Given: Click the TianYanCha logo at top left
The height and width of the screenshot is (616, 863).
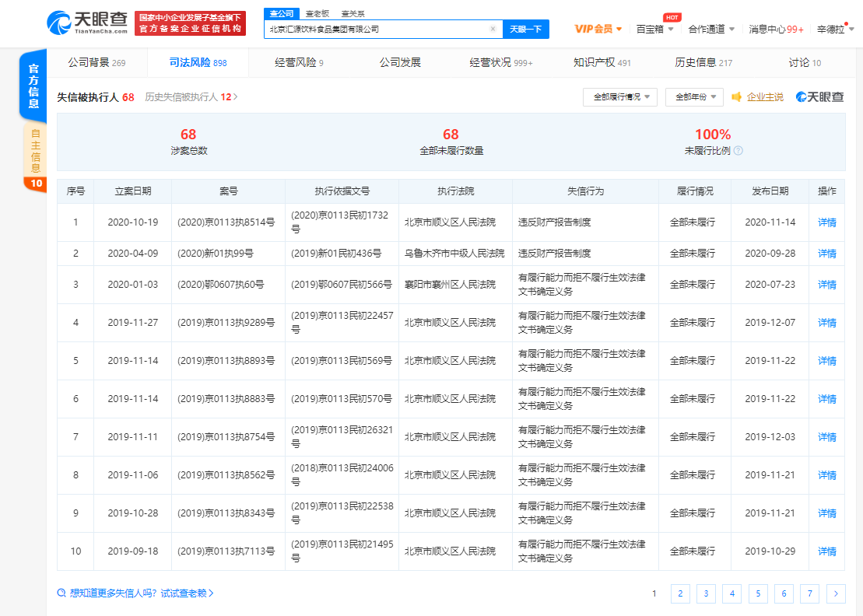Looking at the screenshot, I should tap(87, 23).
